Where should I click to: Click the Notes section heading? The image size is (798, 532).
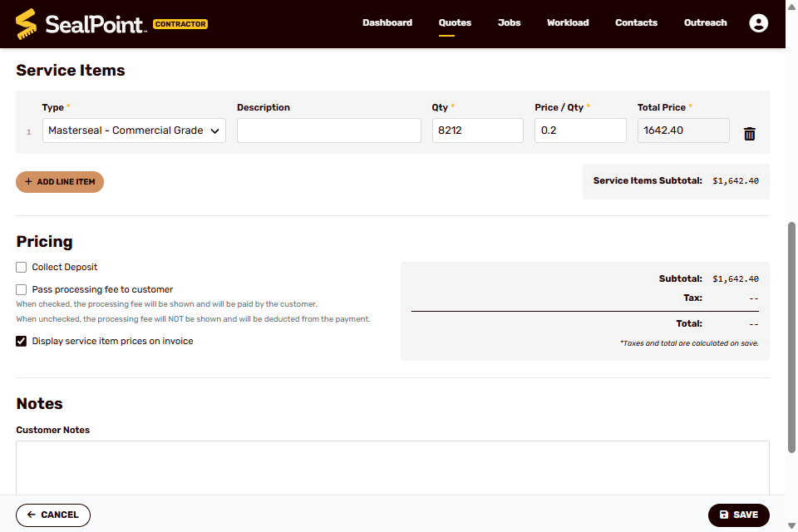point(39,404)
